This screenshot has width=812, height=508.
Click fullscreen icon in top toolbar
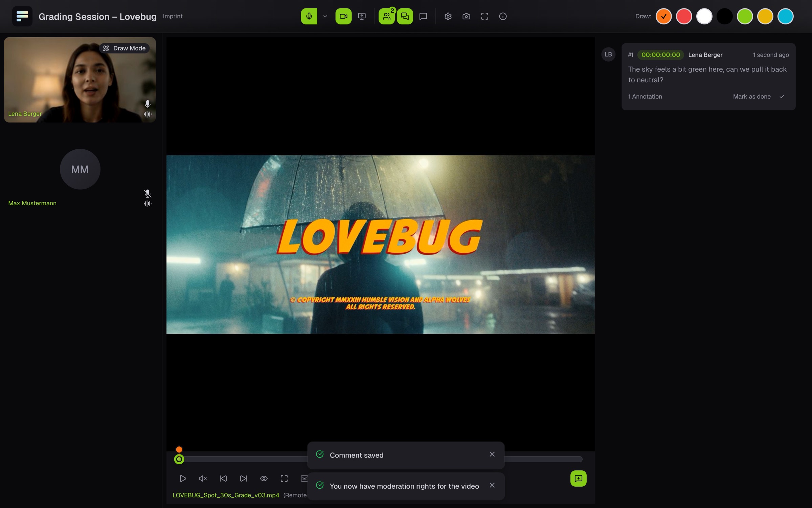pyautogui.click(x=484, y=16)
